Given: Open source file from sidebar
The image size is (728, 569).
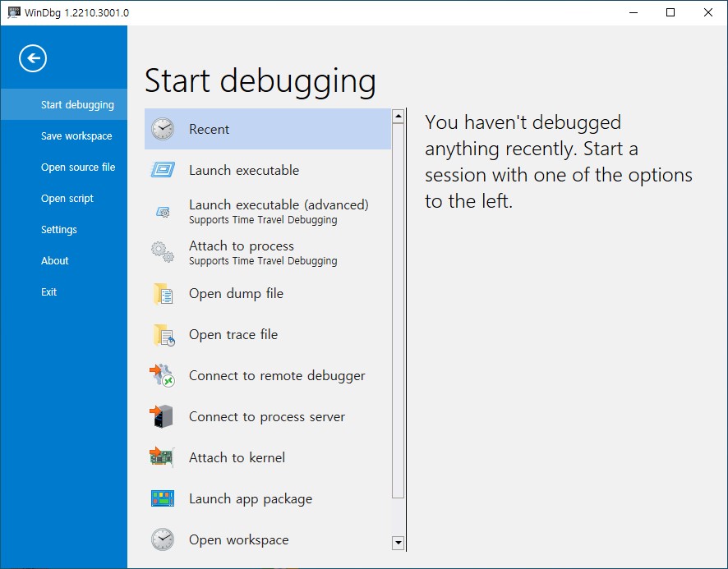Looking at the screenshot, I should 63,167.
